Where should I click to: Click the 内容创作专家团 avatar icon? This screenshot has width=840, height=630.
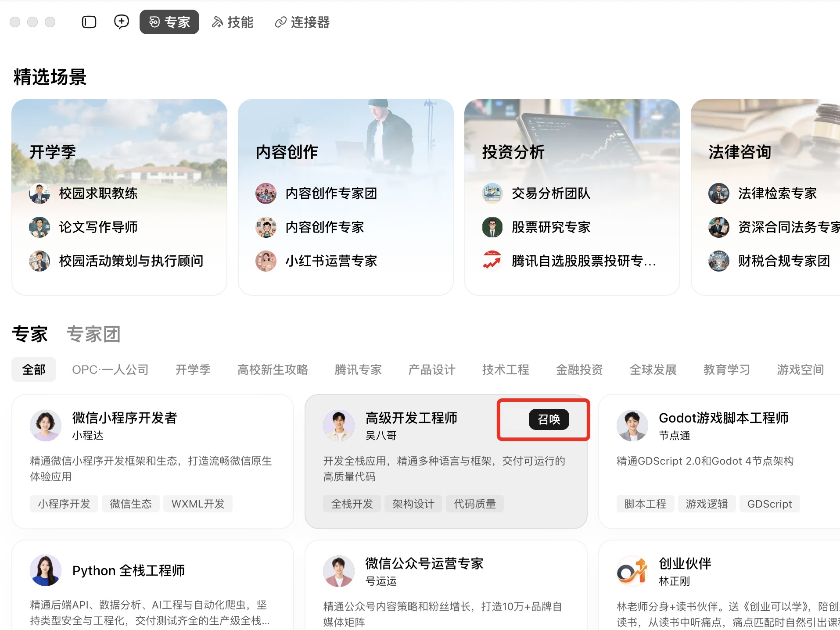click(266, 193)
